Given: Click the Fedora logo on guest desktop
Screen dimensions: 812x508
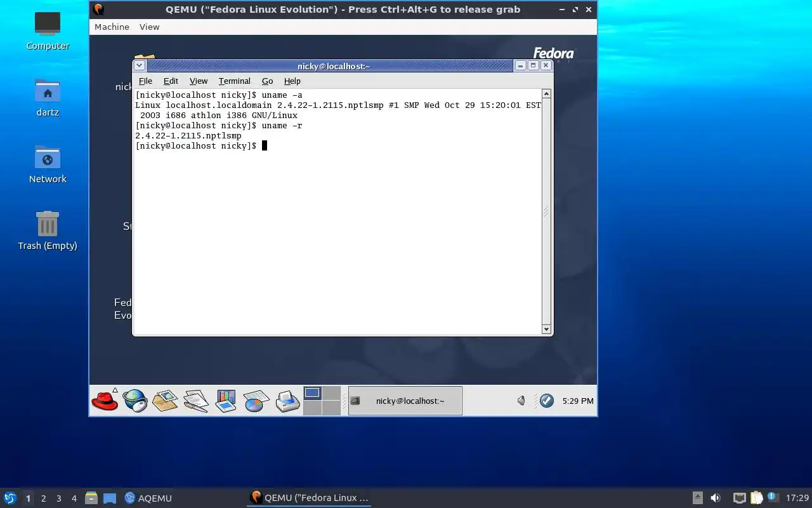Looking at the screenshot, I should point(553,54).
